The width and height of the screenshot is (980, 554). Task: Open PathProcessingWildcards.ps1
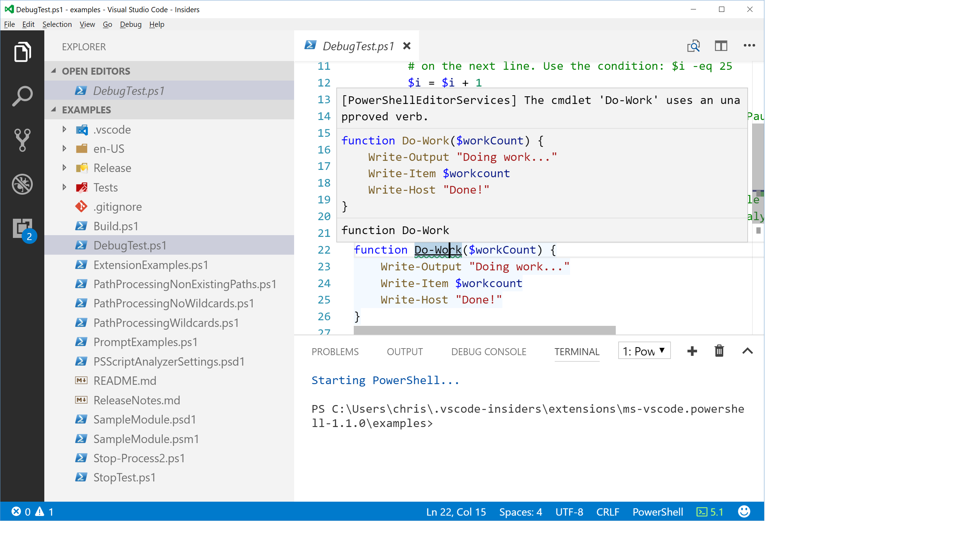[x=169, y=323]
